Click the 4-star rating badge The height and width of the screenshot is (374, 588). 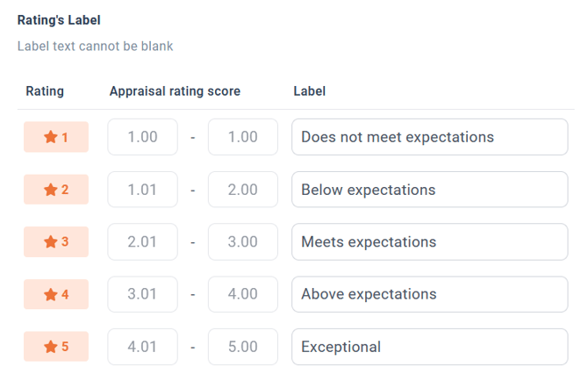[56, 294]
